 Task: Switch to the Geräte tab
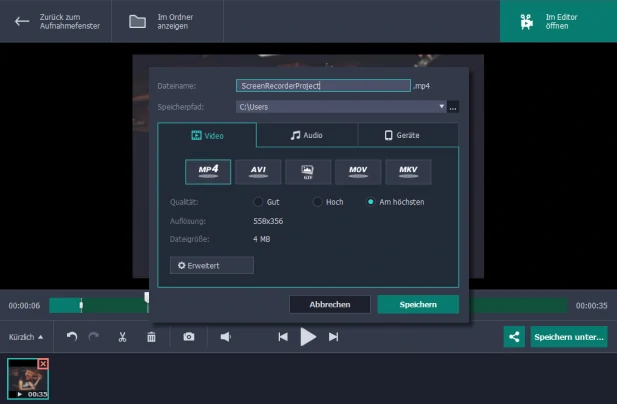pos(408,135)
